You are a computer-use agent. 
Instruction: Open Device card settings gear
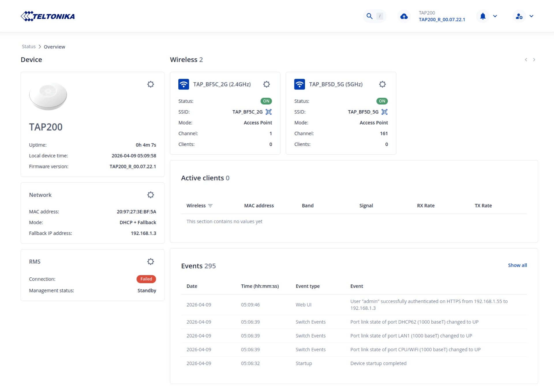pyautogui.click(x=151, y=84)
